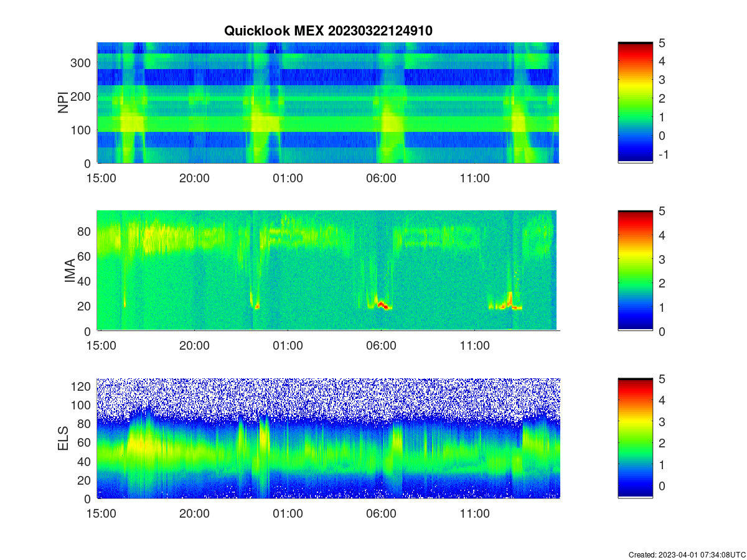747x560 pixels.
Task: Click the ELS panel colorbar
Action: click(x=636, y=438)
